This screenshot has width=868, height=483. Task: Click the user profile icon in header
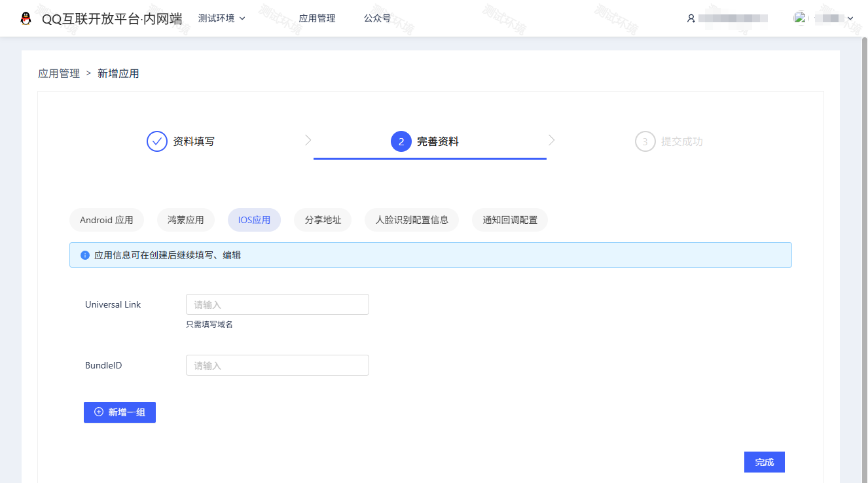click(x=691, y=18)
